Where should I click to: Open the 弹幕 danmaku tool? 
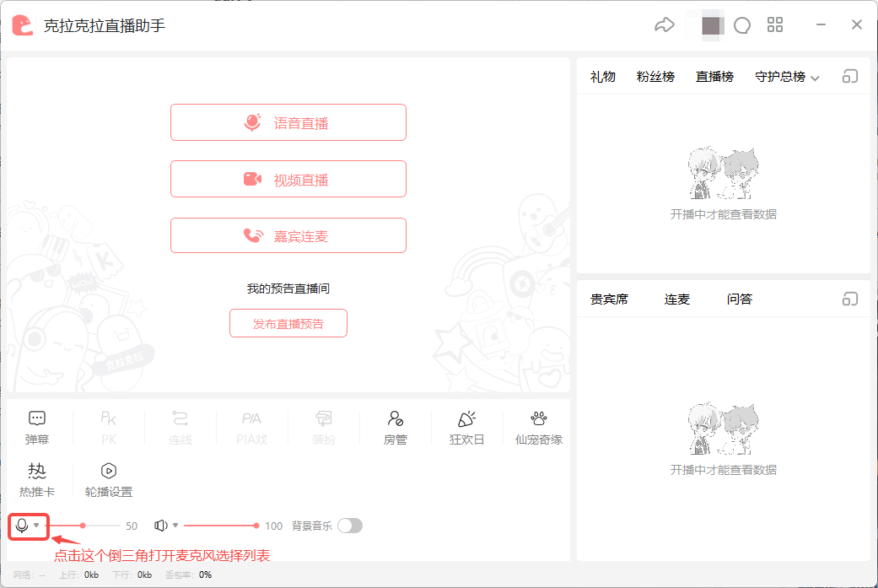37,428
